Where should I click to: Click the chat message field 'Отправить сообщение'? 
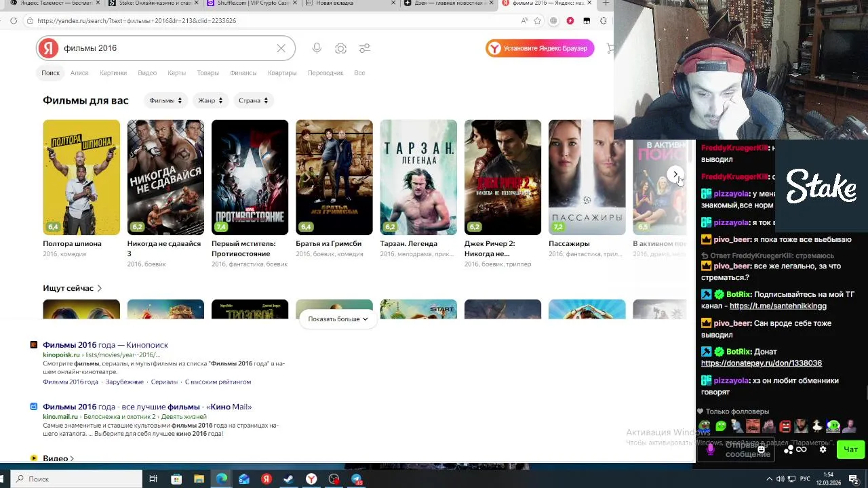click(x=737, y=449)
